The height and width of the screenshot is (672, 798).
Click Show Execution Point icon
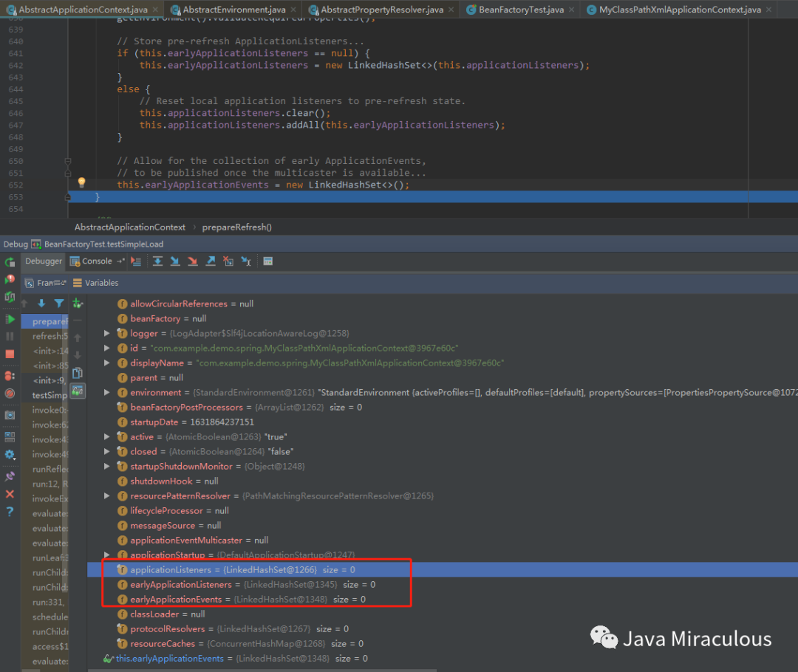(136, 261)
